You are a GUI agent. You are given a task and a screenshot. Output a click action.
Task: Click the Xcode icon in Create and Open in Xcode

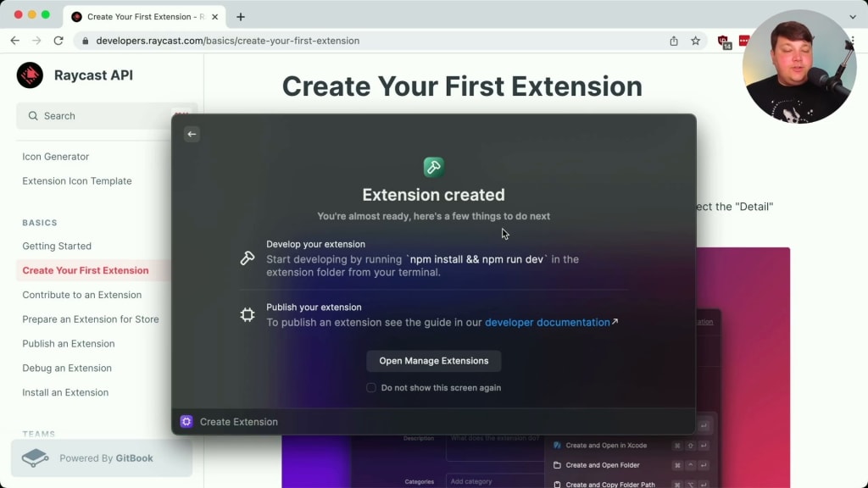click(557, 445)
